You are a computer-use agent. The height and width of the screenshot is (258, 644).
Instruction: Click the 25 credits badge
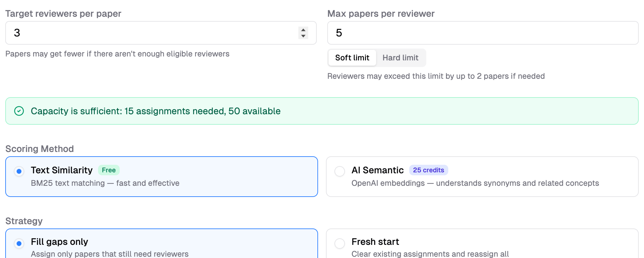tap(428, 170)
